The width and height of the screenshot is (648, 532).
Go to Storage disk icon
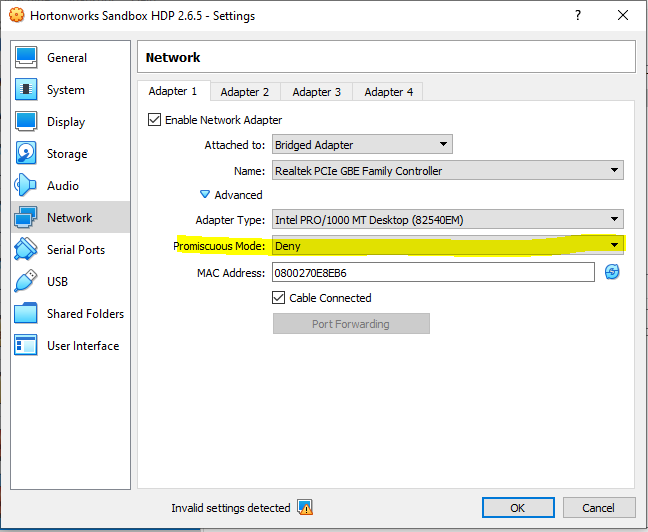tap(27, 154)
